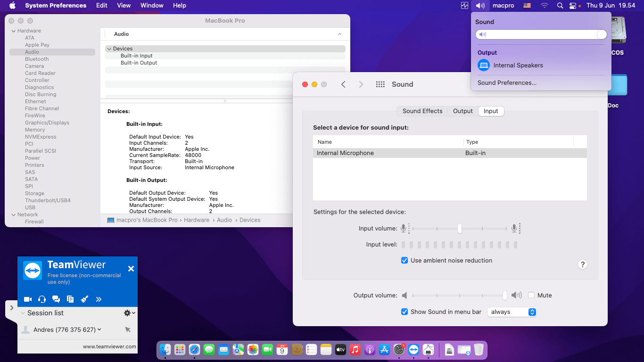644x362 pixels.
Task: Select Graphics/Displays in the sidebar
Action: (47, 123)
